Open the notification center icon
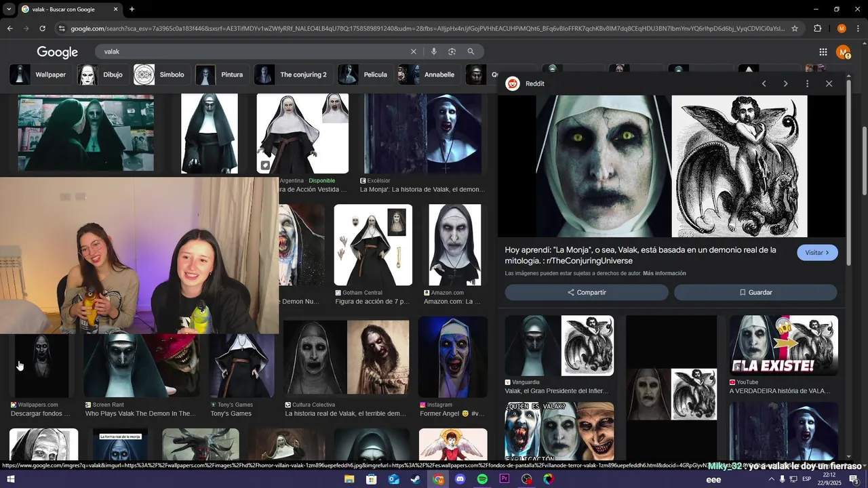This screenshot has height=488, width=868. pyautogui.click(x=854, y=479)
